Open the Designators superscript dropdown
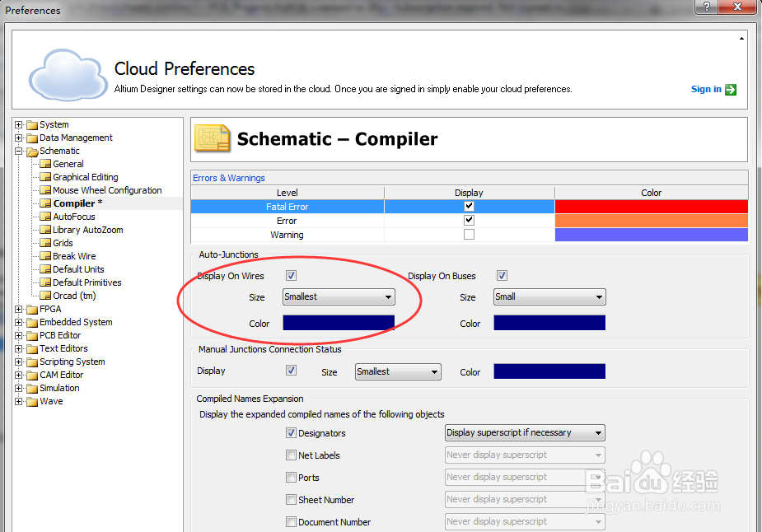 tap(525, 432)
